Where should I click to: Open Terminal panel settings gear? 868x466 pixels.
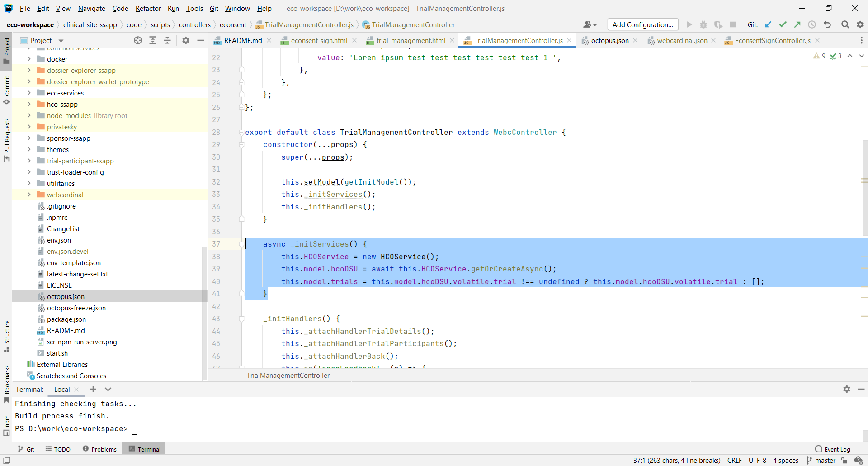coord(846,389)
